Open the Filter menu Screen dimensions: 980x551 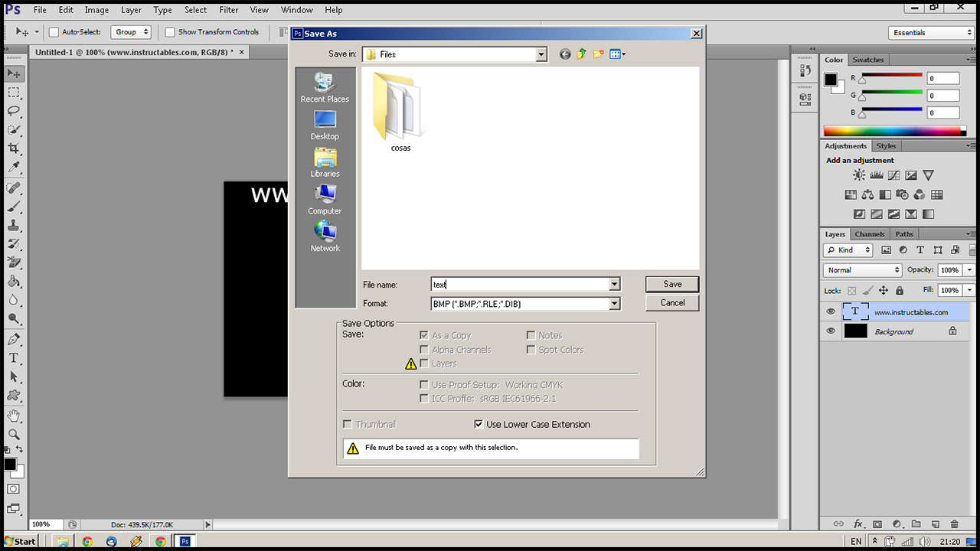click(x=229, y=10)
